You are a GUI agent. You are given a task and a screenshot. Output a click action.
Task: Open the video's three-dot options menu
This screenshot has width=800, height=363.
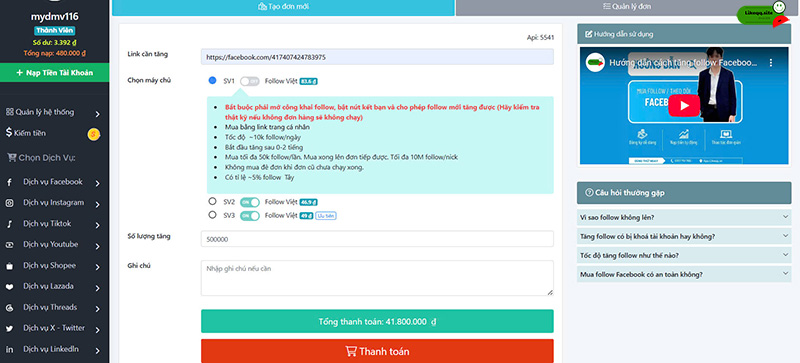pos(771,62)
